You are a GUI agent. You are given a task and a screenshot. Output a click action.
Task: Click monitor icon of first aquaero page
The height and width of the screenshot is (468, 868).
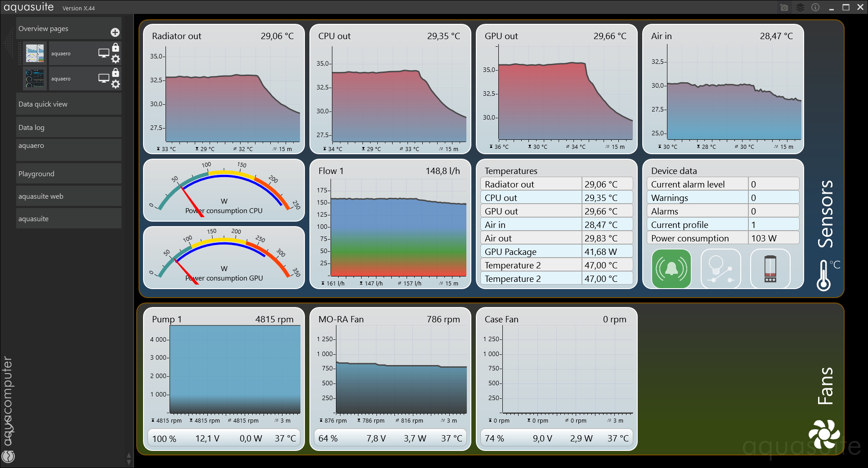104,53
